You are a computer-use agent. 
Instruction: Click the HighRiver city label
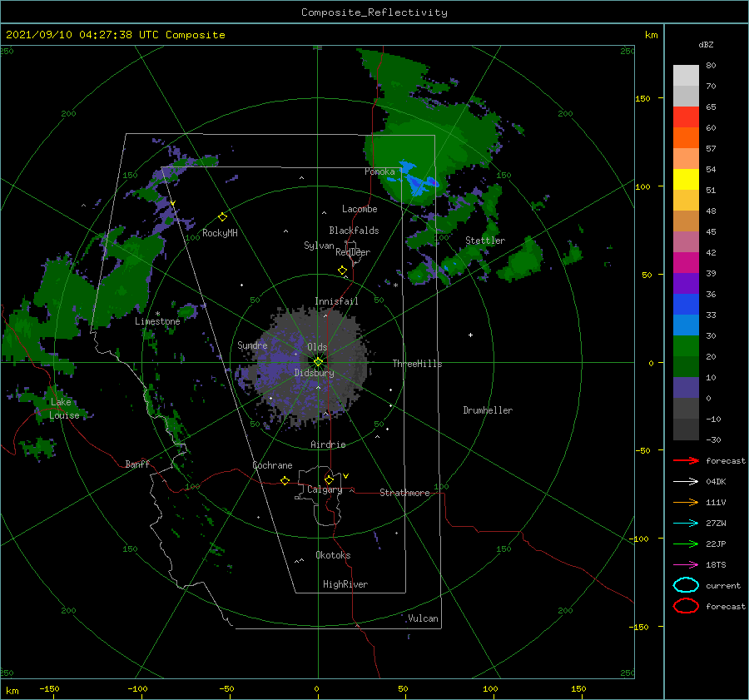click(345, 584)
